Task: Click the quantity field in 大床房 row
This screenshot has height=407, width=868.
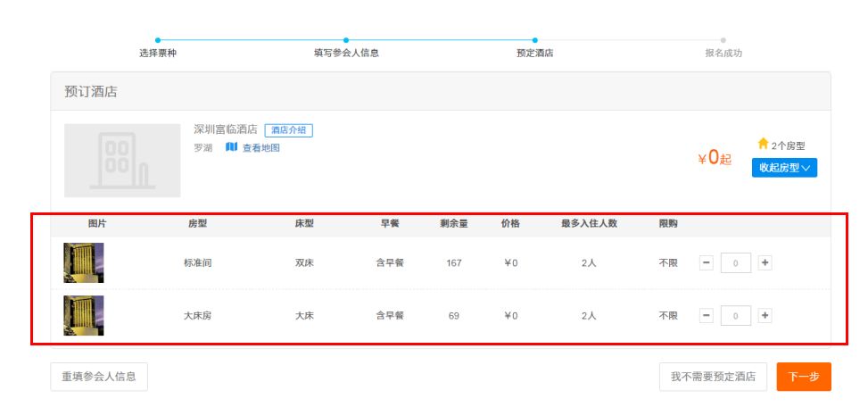Action: click(x=736, y=316)
